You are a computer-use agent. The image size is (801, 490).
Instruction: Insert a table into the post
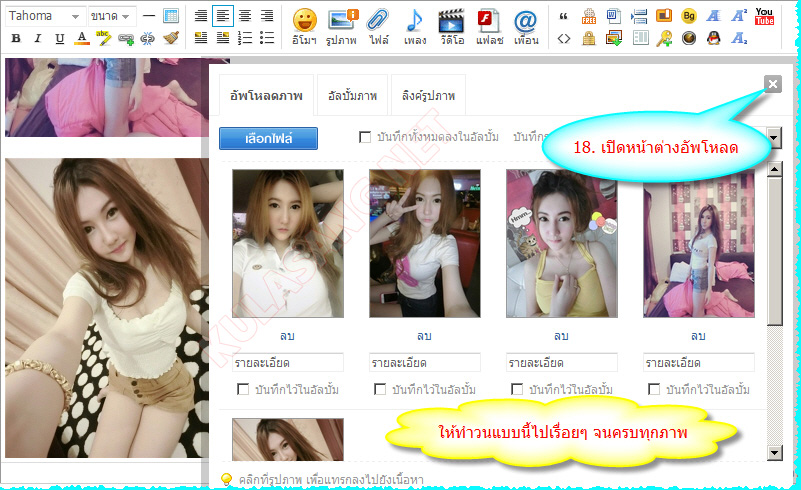coord(171,16)
